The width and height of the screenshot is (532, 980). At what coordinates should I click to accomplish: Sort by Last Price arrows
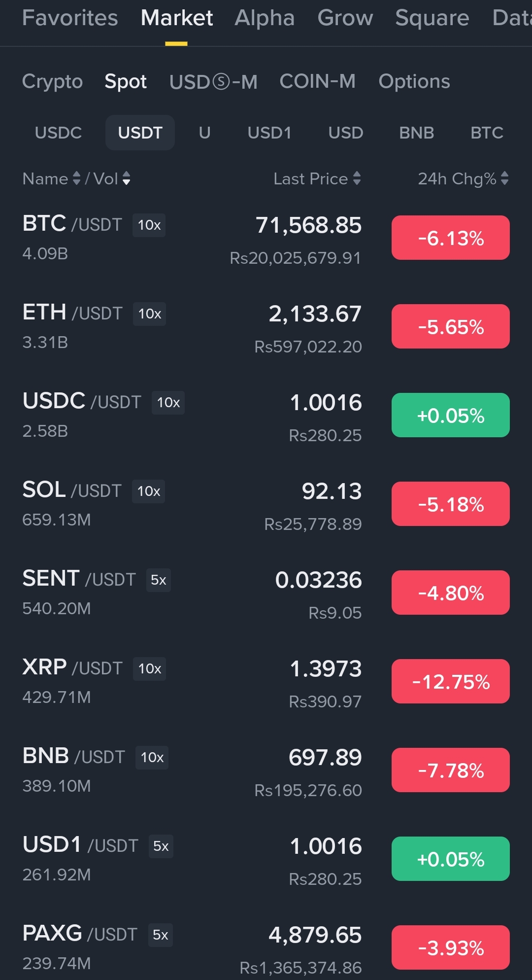[357, 178]
